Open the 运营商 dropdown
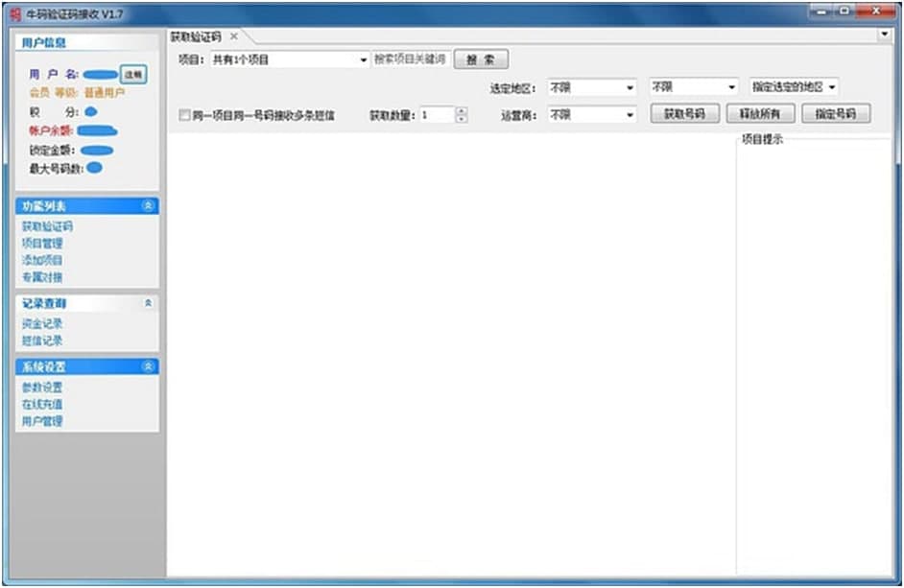Viewport: 904px width, 588px height. [592, 115]
